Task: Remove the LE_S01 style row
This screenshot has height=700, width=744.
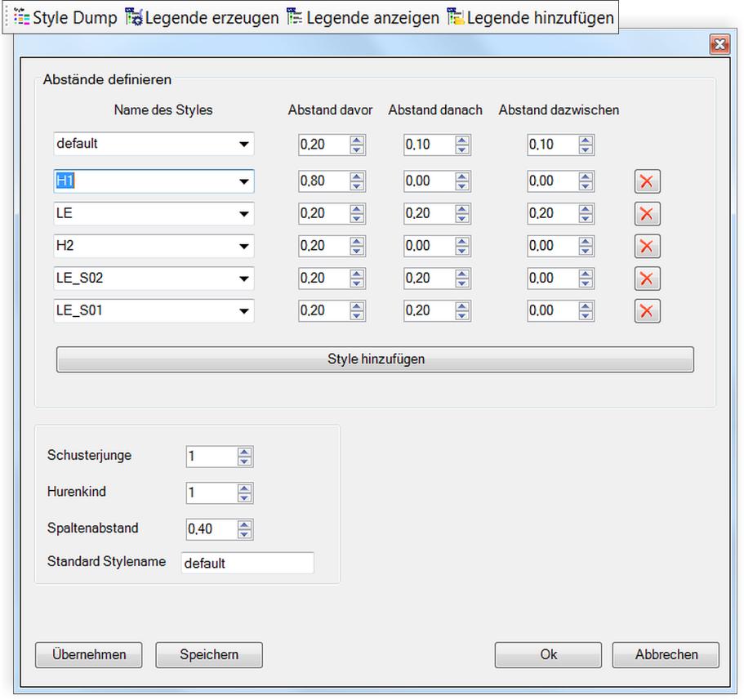Action: pyautogui.click(x=647, y=311)
